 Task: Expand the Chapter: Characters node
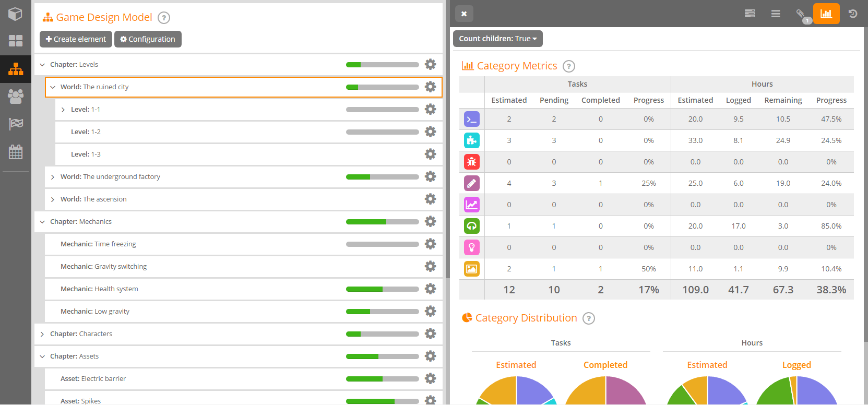[42, 334]
